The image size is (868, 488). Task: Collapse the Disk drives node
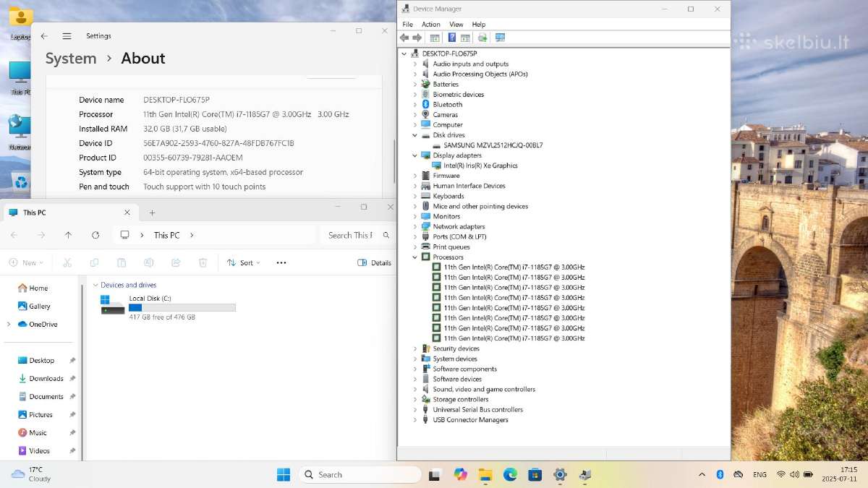tap(415, 135)
